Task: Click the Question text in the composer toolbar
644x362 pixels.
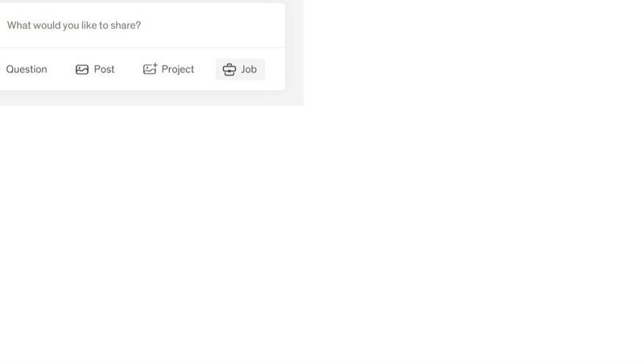Action: pyautogui.click(x=27, y=69)
